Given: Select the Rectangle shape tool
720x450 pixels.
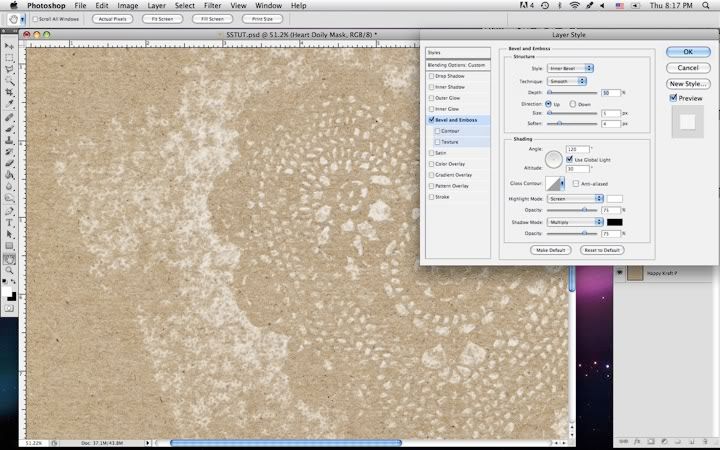Looking at the screenshot, I should (x=9, y=247).
